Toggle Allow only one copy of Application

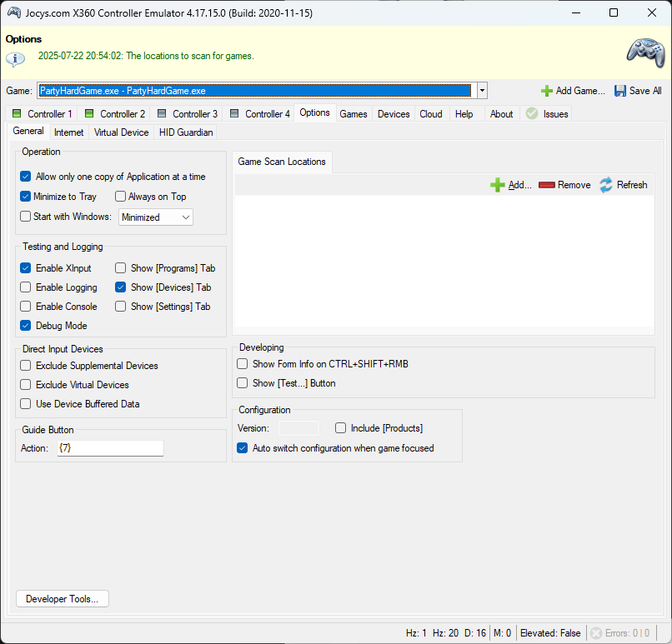pos(25,177)
